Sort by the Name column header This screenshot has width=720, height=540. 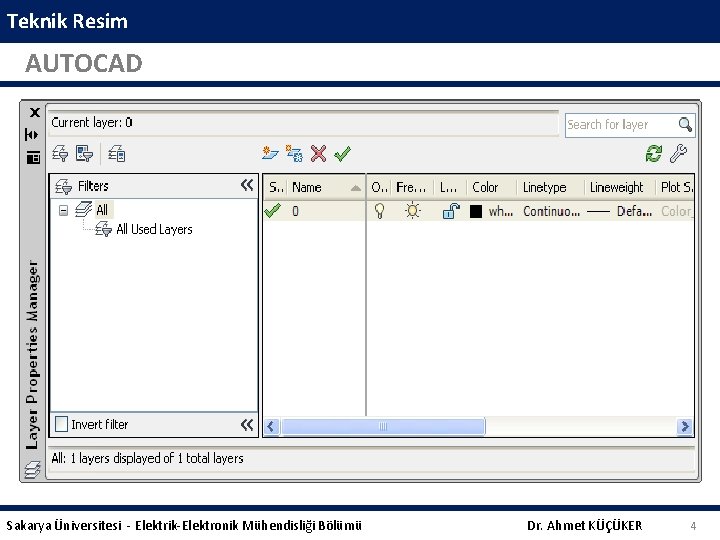[x=326, y=187]
